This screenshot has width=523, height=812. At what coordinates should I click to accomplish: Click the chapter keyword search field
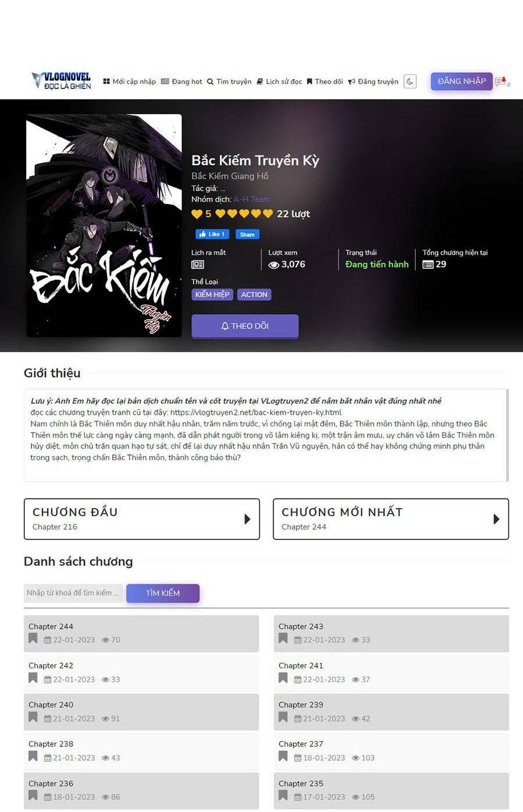[x=73, y=593]
